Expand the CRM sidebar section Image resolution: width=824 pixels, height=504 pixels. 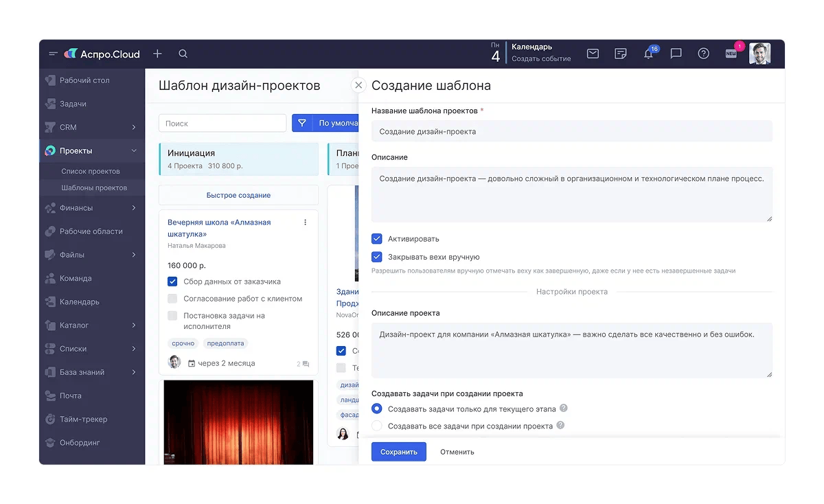[x=133, y=127]
